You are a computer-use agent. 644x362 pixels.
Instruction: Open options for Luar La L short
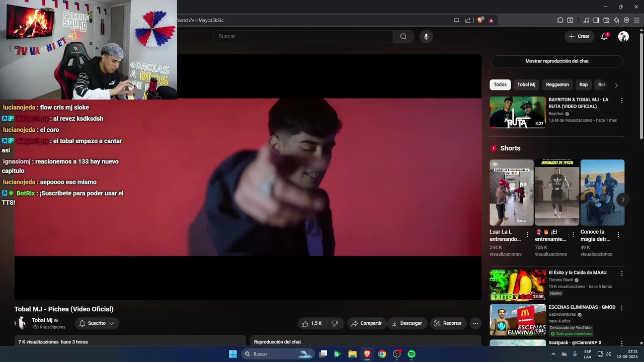pyautogui.click(x=527, y=234)
